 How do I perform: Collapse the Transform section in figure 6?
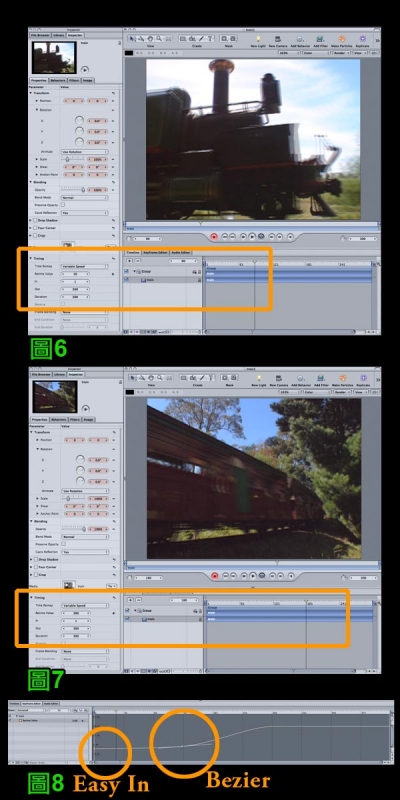(31, 93)
